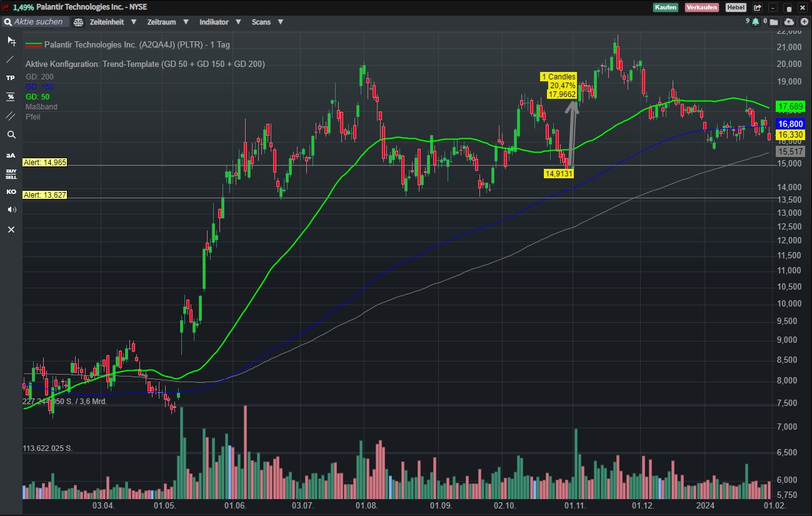Image resolution: width=812 pixels, height=516 pixels.
Task: Minimize the chart window
Action: click(x=774, y=8)
